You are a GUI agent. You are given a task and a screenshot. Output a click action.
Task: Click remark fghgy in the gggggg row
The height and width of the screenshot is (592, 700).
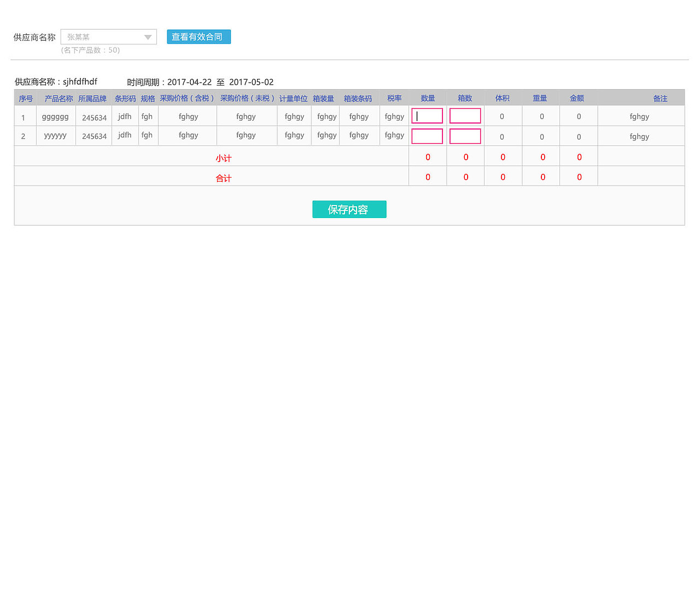639,116
